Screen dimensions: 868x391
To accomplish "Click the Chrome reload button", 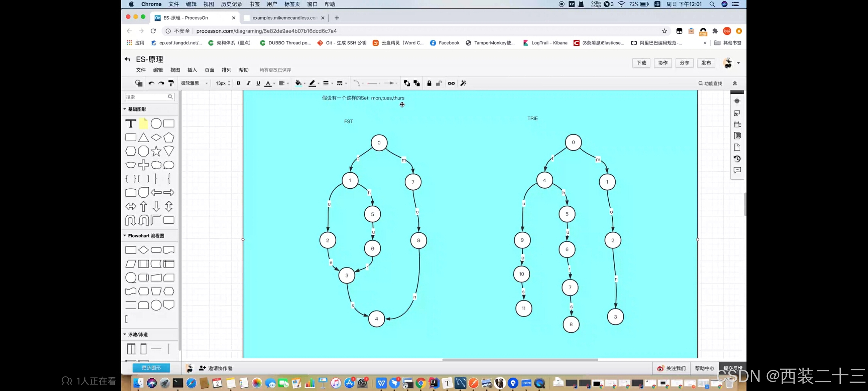I will coord(153,31).
